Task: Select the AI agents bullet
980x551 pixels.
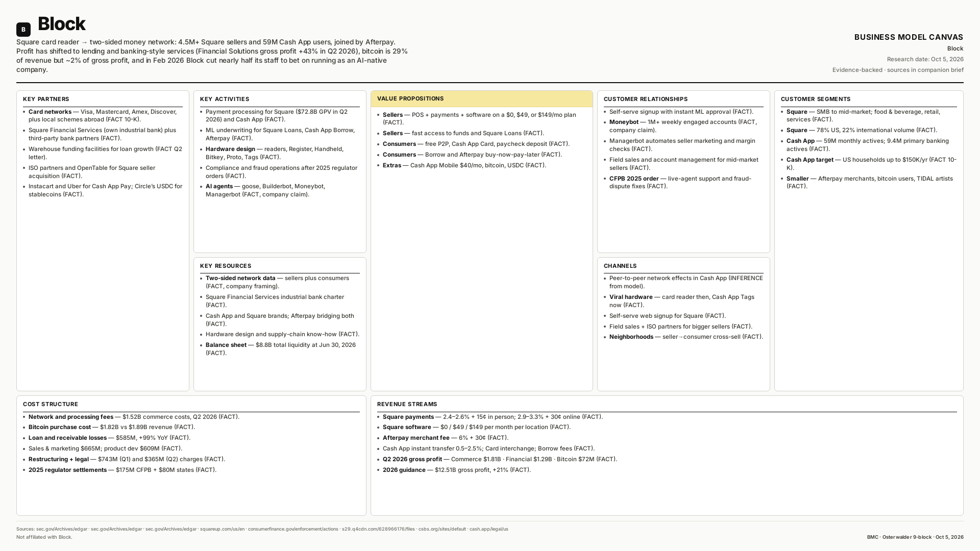Action: [280, 190]
